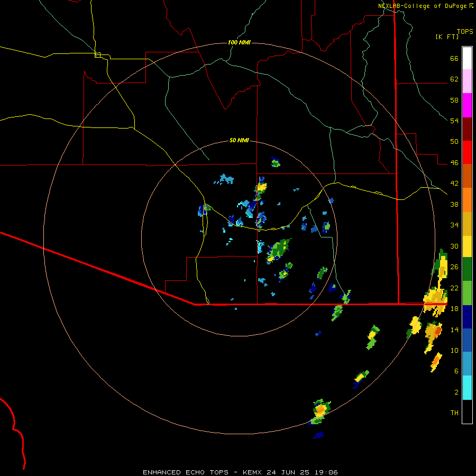Click the magenta legend swatch
The height and width of the screenshot is (476, 476).
pos(467,105)
